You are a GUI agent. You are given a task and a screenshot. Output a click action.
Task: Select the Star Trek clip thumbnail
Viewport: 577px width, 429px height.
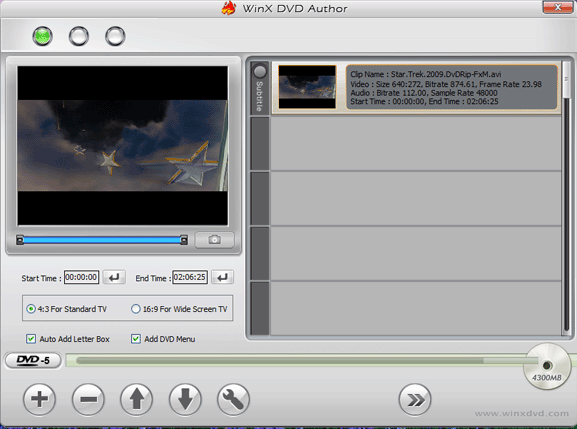(x=307, y=87)
